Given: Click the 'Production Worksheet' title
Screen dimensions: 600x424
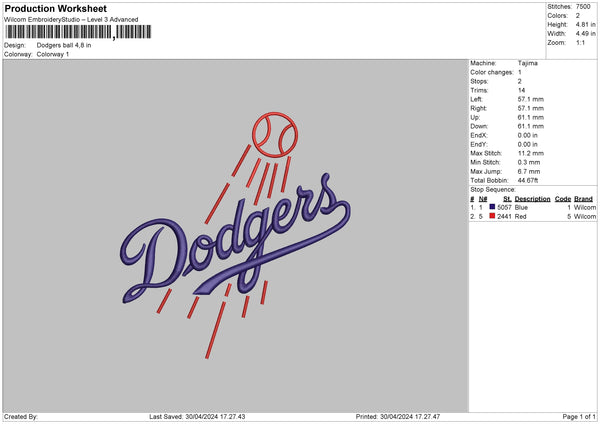Looking at the screenshot, I should (55, 8).
